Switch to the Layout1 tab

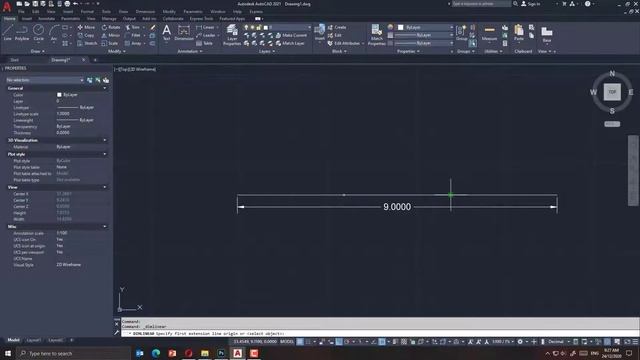tap(33, 340)
